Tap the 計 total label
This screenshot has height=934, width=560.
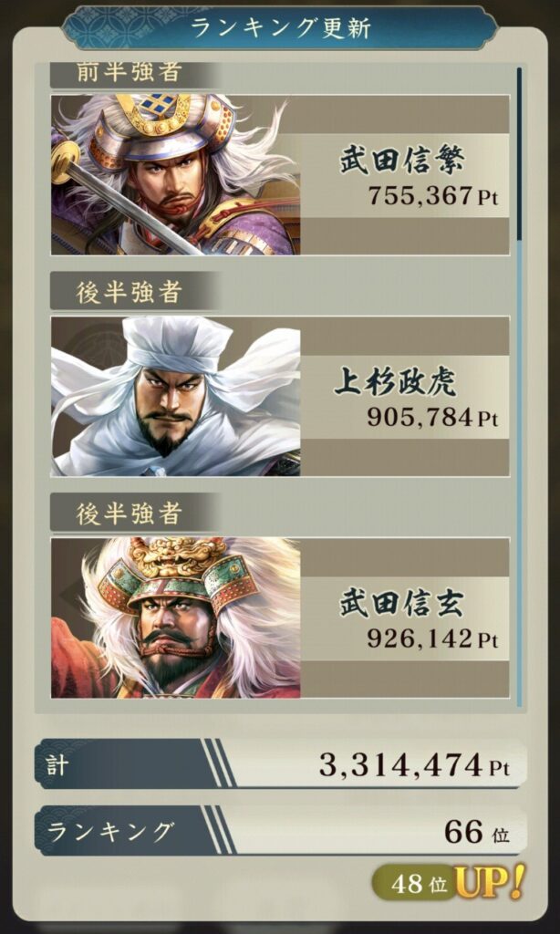click(x=57, y=765)
